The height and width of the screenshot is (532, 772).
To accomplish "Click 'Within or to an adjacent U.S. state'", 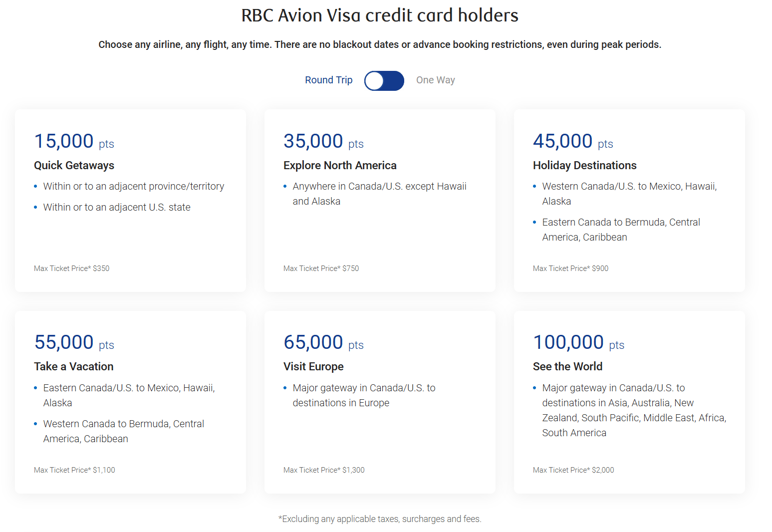I will coord(117,207).
